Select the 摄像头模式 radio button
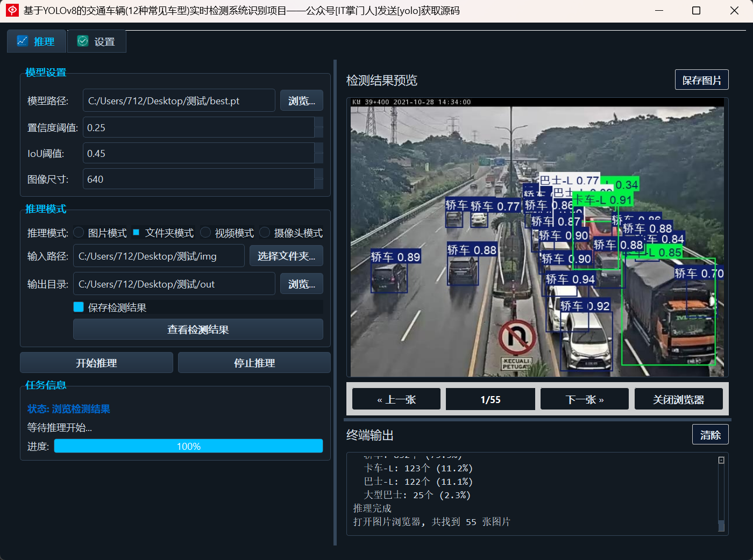The width and height of the screenshot is (753, 560). (x=264, y=232)
